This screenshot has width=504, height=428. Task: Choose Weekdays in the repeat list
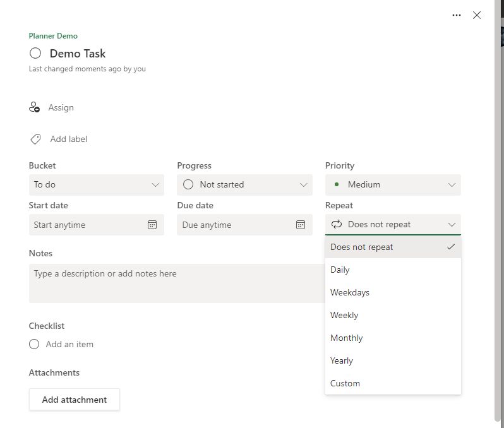pyautogui.click(x=350, y=292)
